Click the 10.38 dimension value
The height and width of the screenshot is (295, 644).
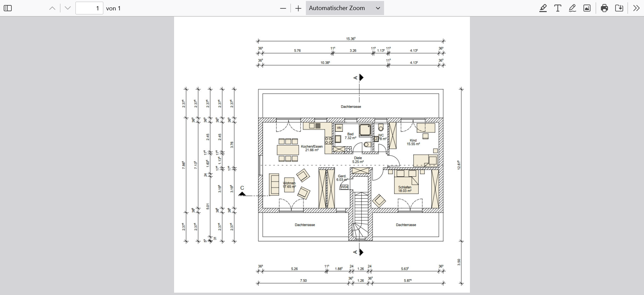[x=325, y=63]
